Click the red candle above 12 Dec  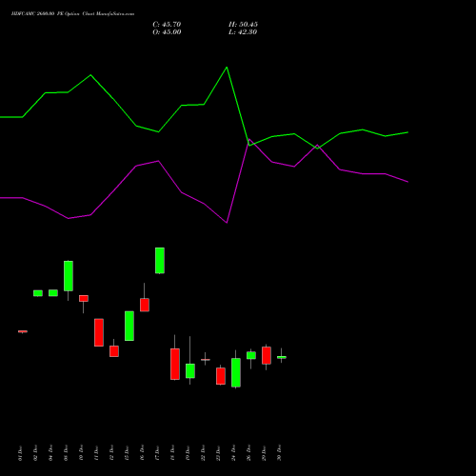click(x=114, y=351)
